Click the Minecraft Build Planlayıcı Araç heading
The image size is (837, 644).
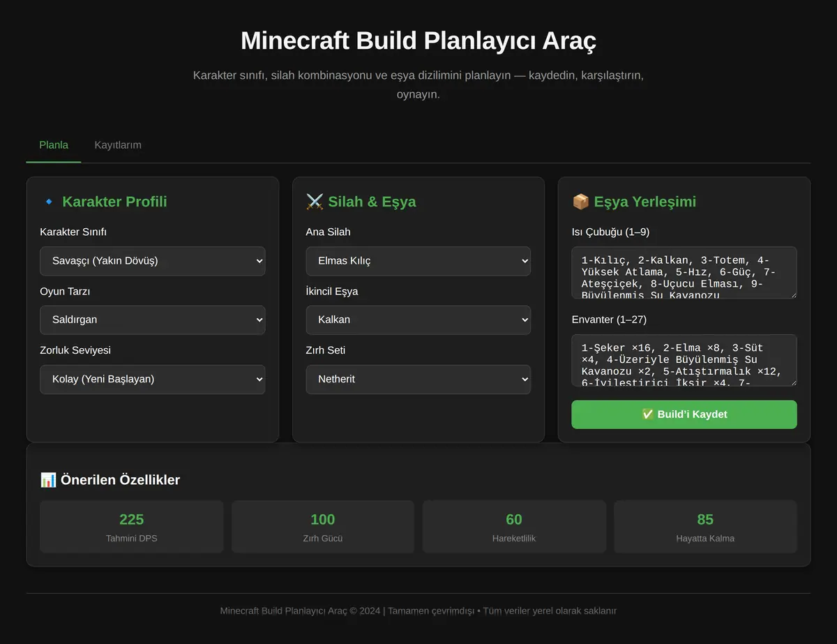pos(418,40)
